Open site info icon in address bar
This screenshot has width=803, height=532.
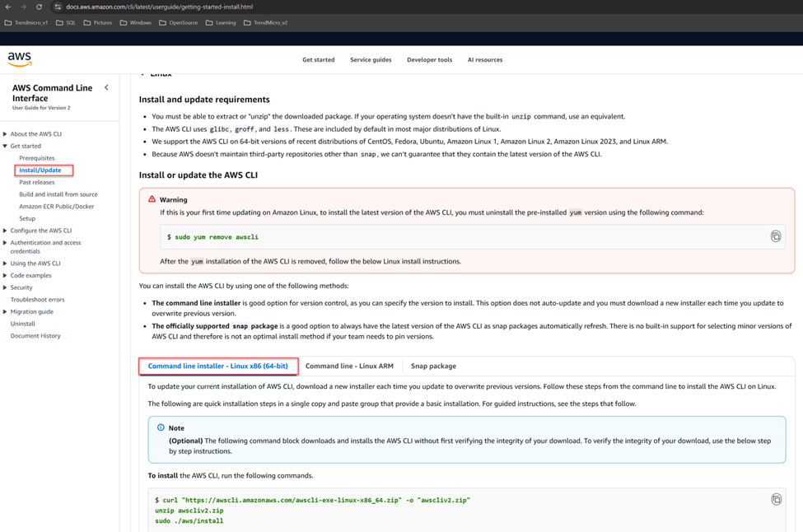[x=58, y=7]
